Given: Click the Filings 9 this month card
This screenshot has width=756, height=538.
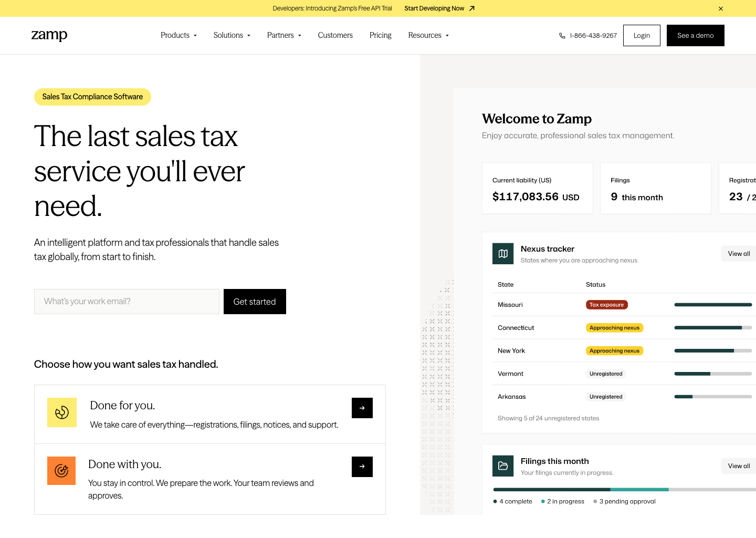Looking at the screenshot, I should pyautogui.click(x=656, y=188).
